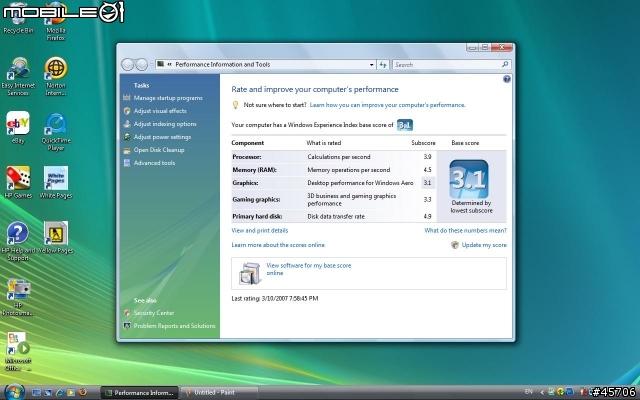
Task: Click the EN language indicator in tray
Action: 528,392
